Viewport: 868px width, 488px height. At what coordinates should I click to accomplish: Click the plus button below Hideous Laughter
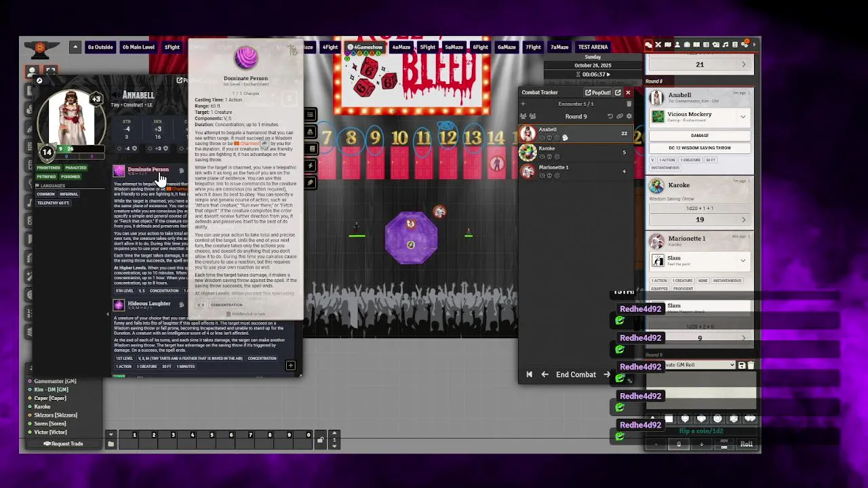290,366
